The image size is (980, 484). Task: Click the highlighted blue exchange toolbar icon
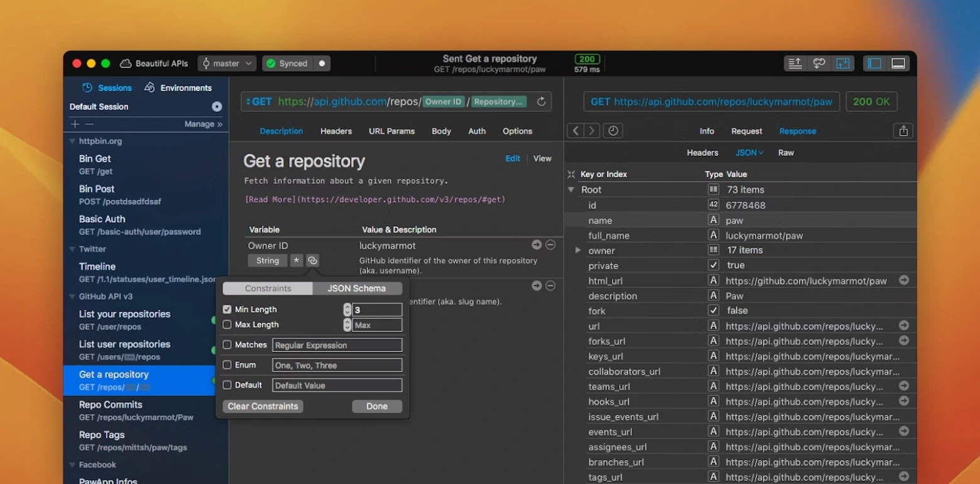coord(842,63)
